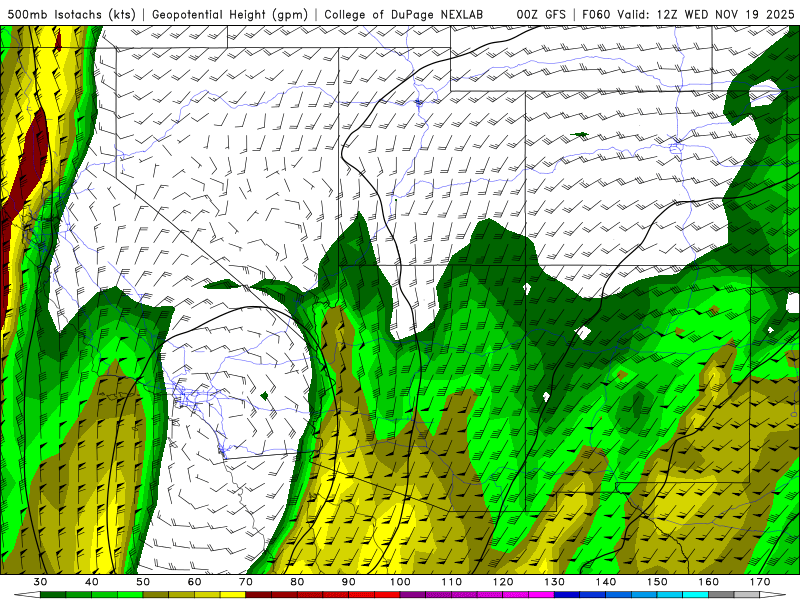Click the color bar label "140"

coord(606,582)
